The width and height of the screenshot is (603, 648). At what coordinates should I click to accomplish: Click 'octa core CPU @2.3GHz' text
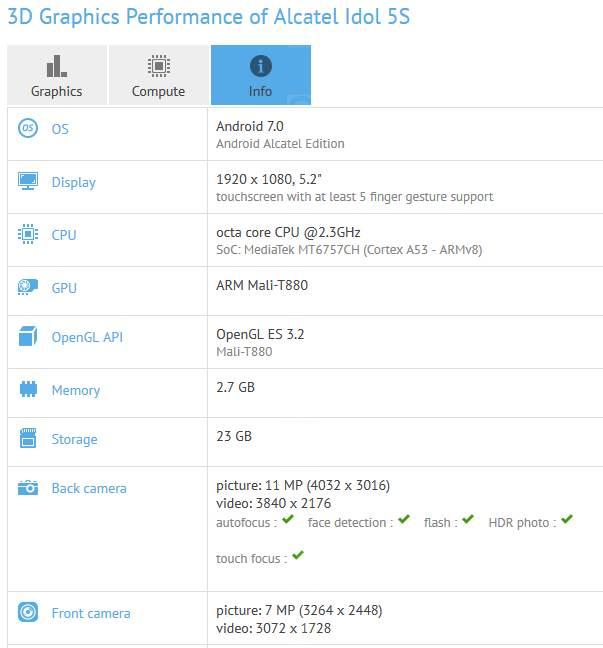coord(288,232)
